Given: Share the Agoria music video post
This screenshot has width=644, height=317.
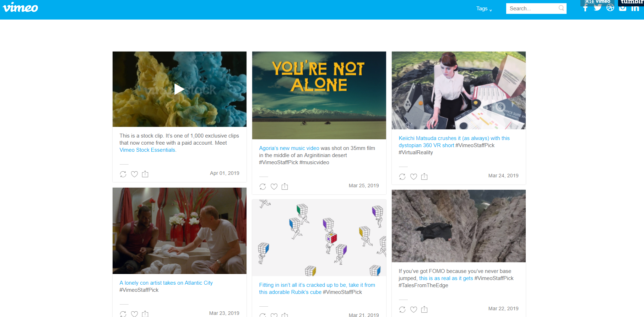Looking at the screenshot, I should [x=285, y=187].
